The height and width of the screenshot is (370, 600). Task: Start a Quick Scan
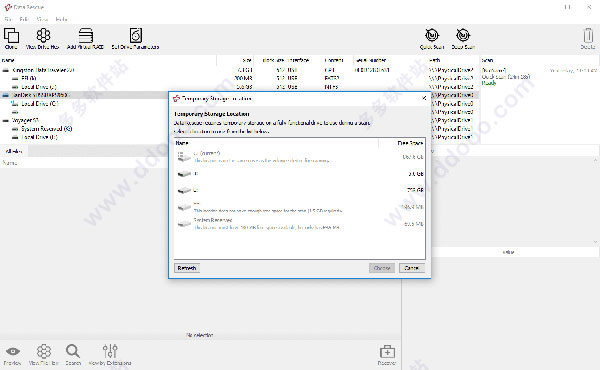[x=432, y=39]
